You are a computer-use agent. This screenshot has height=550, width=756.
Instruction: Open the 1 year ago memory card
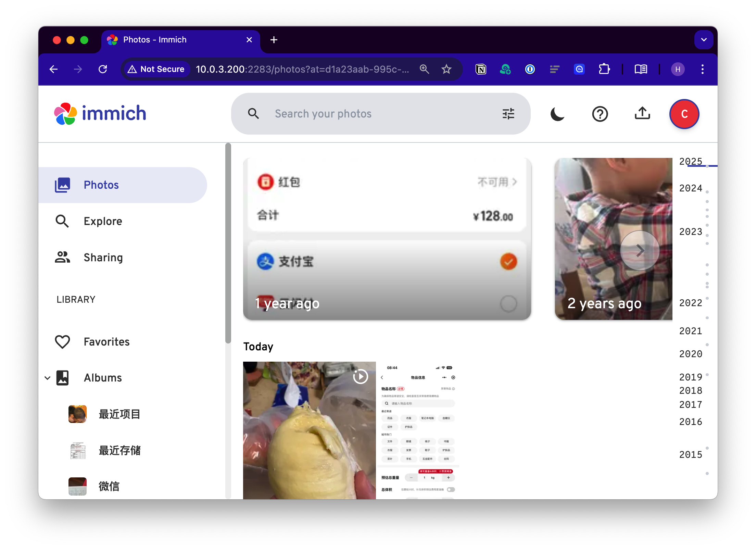coord(387,239)
